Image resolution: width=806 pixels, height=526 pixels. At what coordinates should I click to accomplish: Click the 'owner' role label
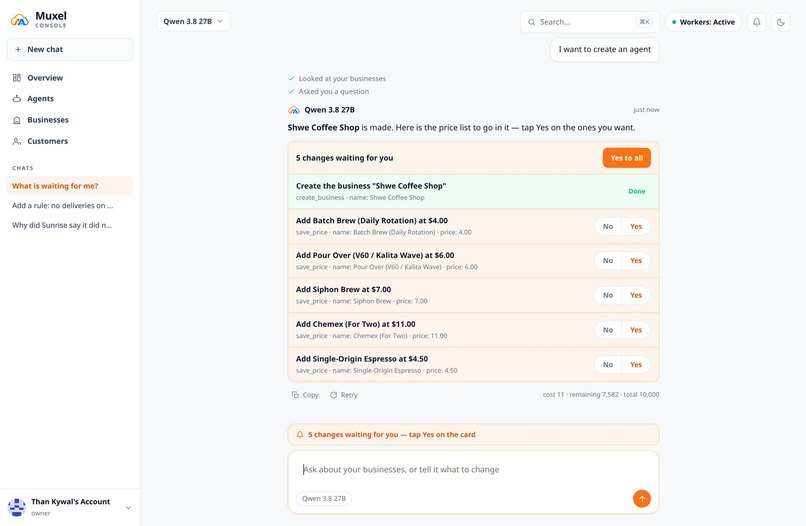click(x=41, y=513)
